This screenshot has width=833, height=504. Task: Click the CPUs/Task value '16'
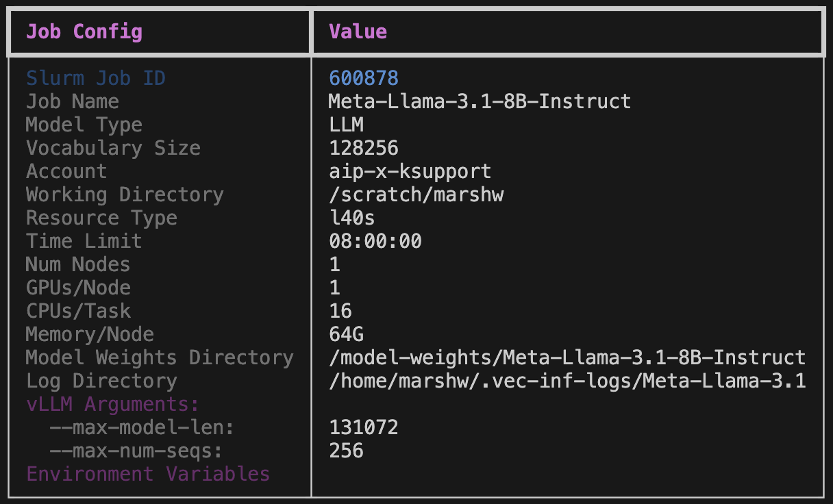click(x=340, y=311)
